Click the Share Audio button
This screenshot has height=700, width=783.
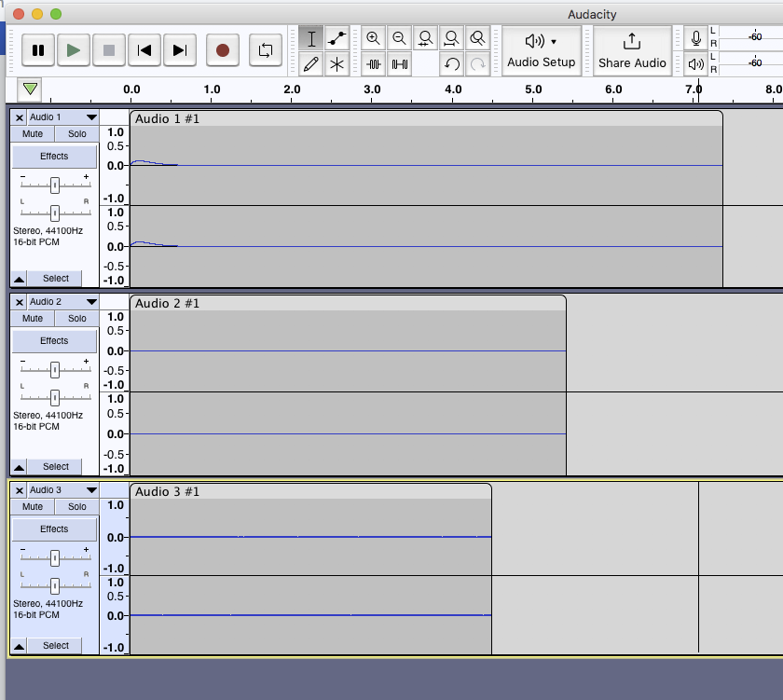632,50
